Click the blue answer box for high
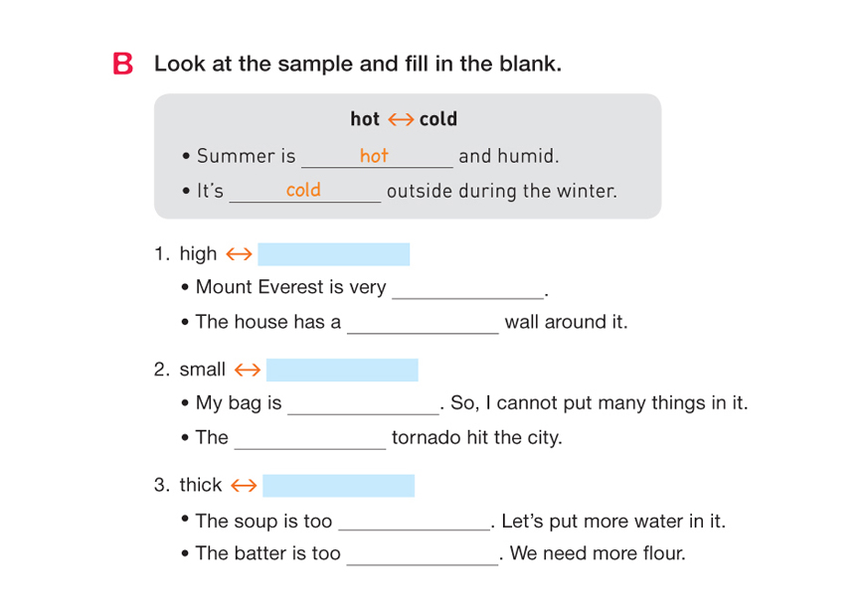868x608 pixels. [x=333, y=254]
